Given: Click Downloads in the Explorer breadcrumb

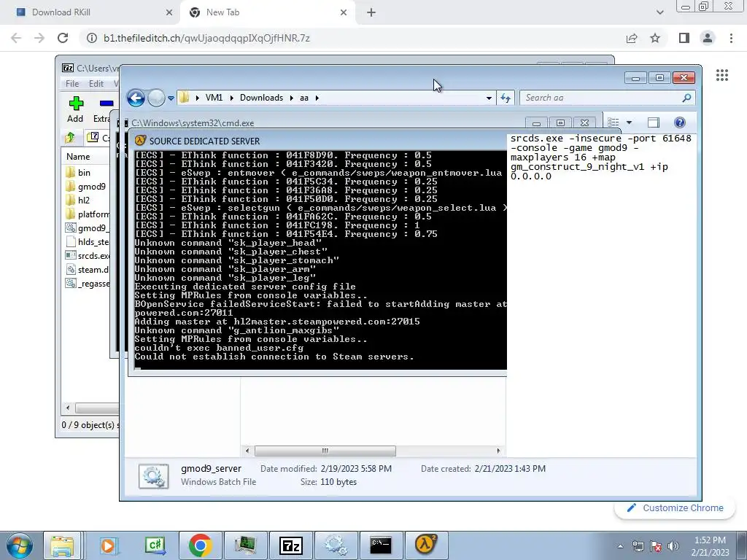Looking at the screenshot, I should pos(262,98).
